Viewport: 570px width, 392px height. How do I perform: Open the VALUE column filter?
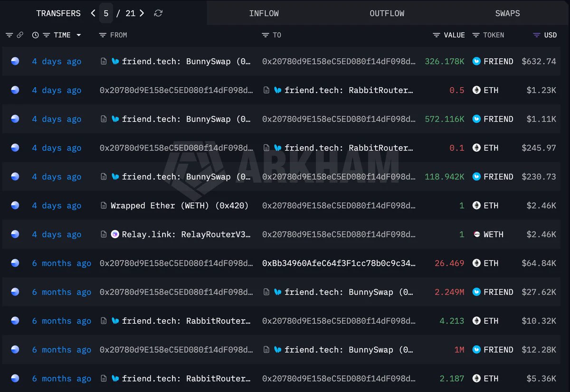(437, 35)
